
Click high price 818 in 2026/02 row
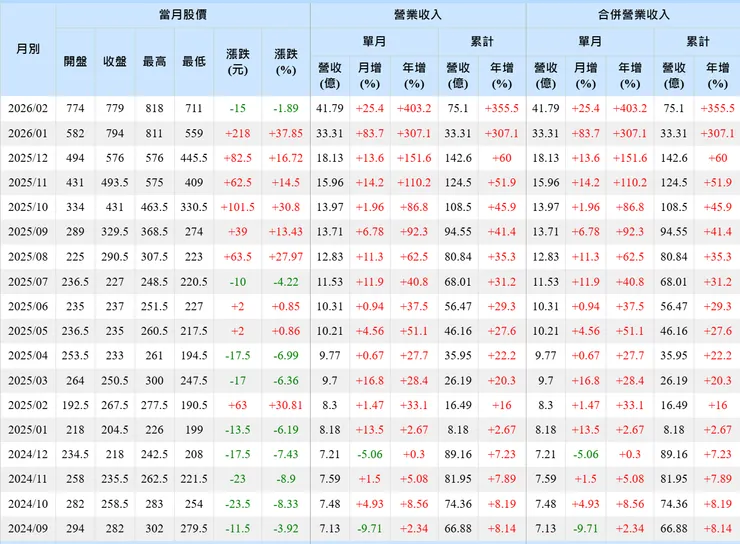click(x=154, y=109)
